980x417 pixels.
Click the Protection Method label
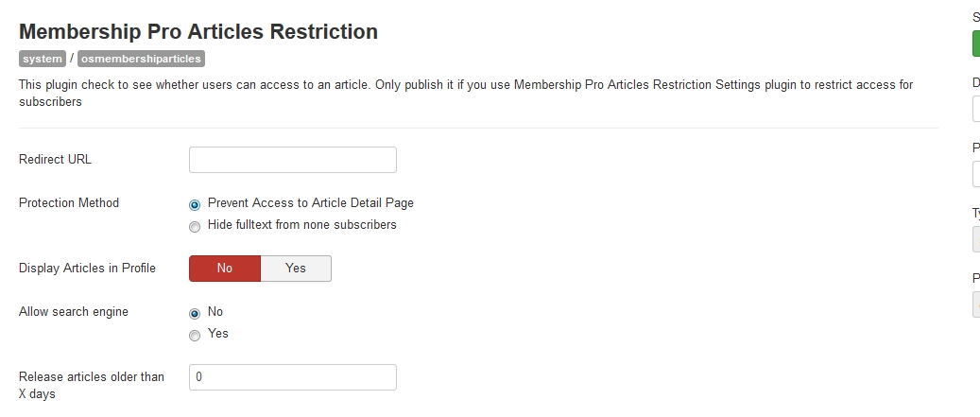point(69,202)
